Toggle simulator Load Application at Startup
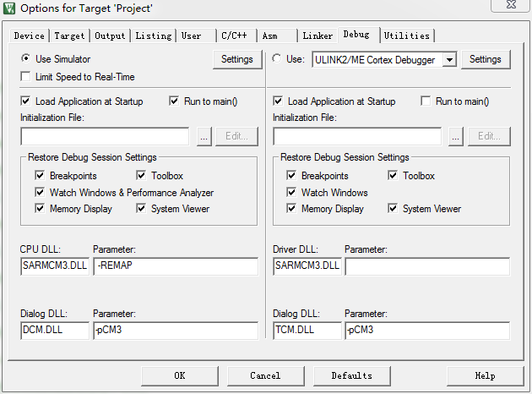The image size is (532, 394). (25, 101)
